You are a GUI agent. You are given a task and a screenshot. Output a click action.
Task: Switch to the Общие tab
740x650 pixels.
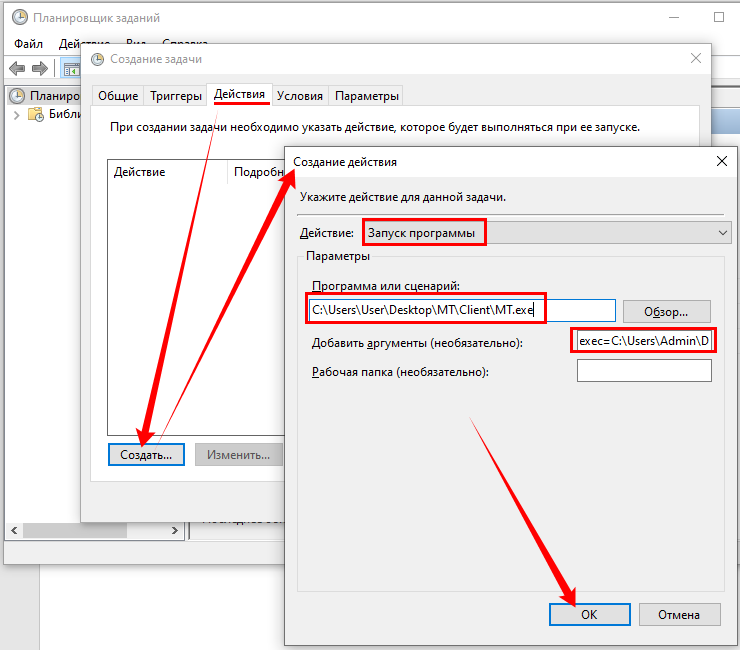coord(118,96)
